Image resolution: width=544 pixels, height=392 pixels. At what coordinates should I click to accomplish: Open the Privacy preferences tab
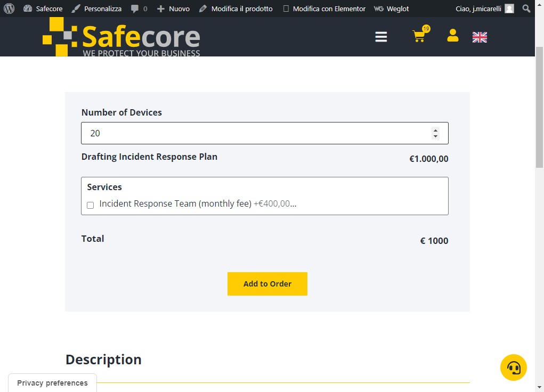click(x=52, y=382)
